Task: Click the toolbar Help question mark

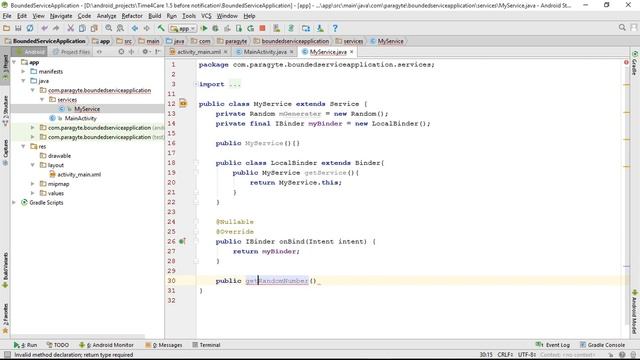Action: point(335,28)
